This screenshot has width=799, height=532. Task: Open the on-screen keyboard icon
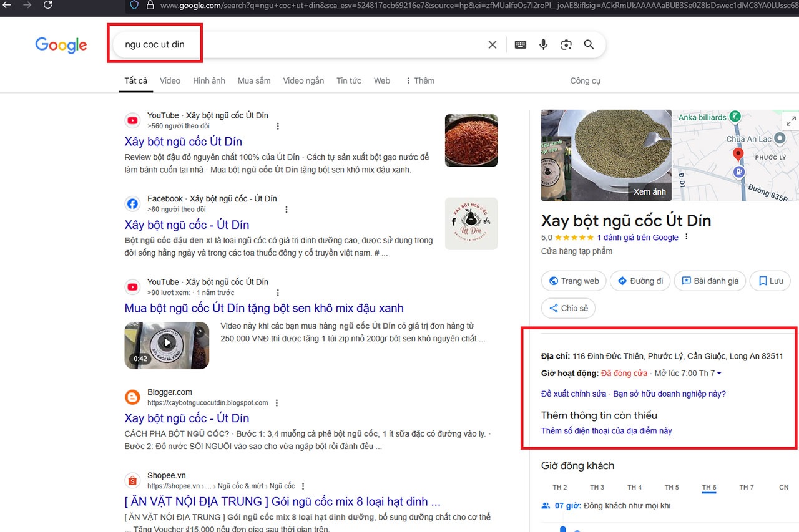coord(520,45)
